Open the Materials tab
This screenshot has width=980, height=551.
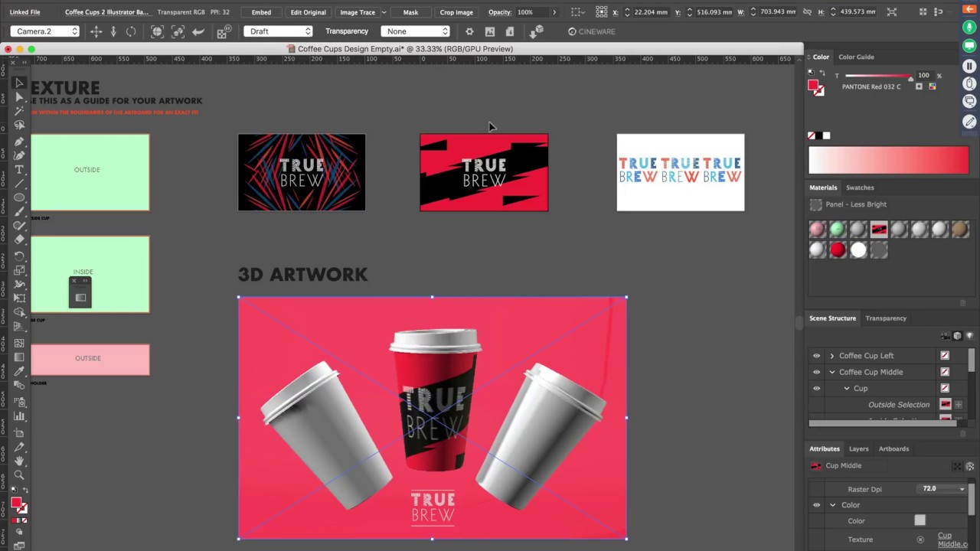coord(823,187)
